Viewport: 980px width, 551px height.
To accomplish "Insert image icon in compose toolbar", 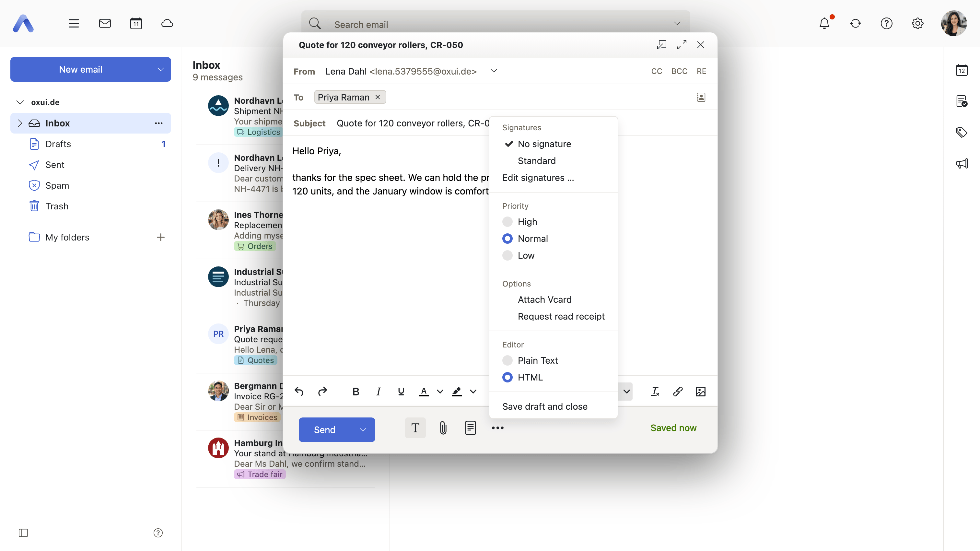I will [x=700, y=392].
